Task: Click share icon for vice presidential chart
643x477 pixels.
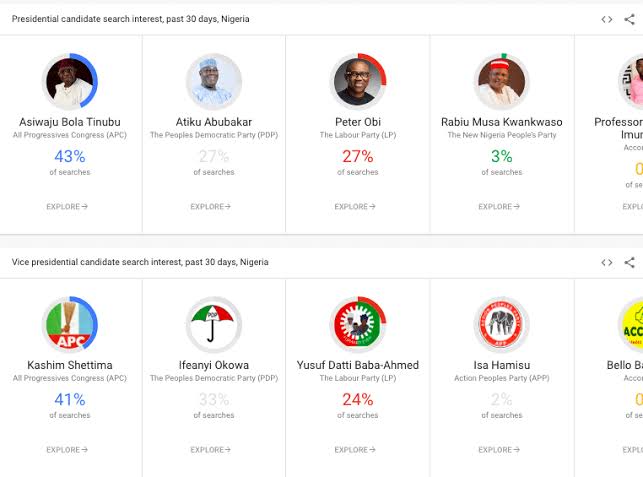Action: click(629, 263)
